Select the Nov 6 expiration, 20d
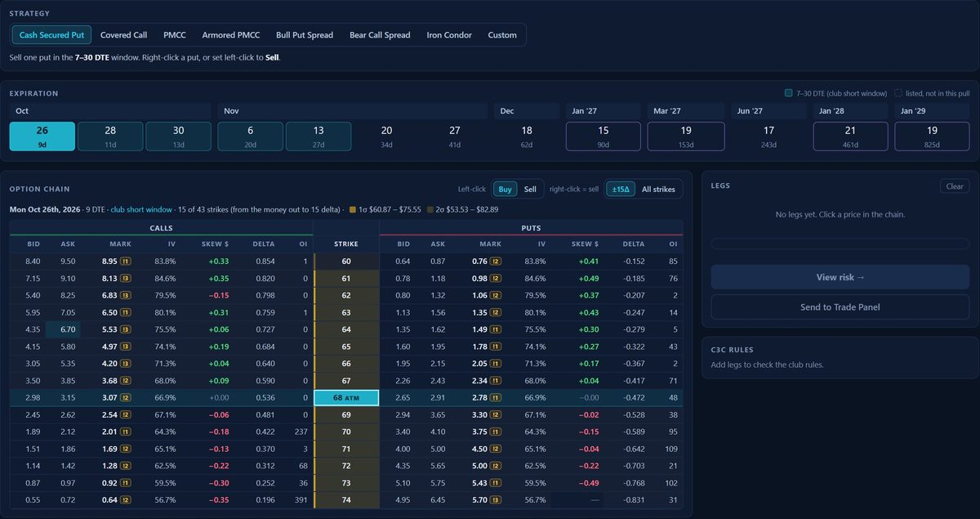This screenshot has width=980, height=519. click(251, 136)
